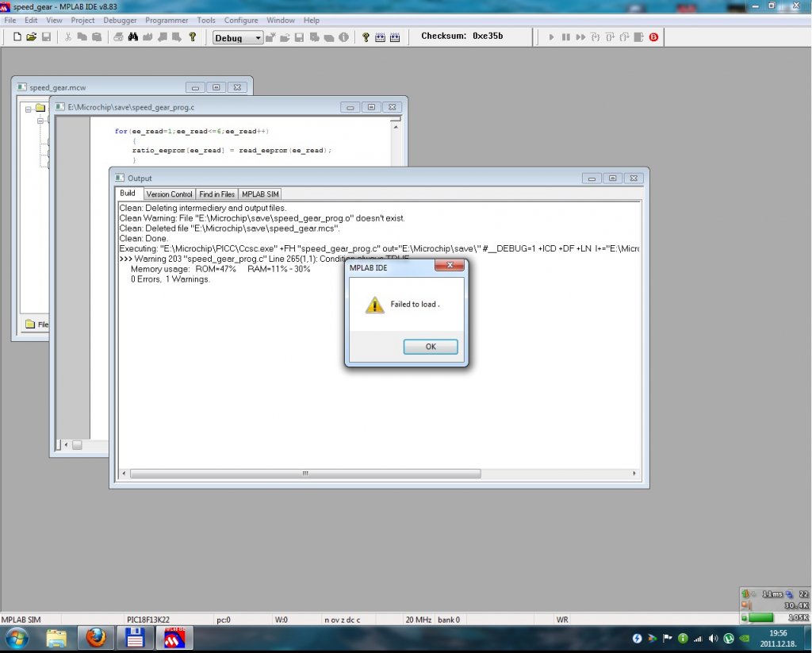Open the Project menu
Image resolution: width=812 pixels, height=653 pixels.
[82, 20]
